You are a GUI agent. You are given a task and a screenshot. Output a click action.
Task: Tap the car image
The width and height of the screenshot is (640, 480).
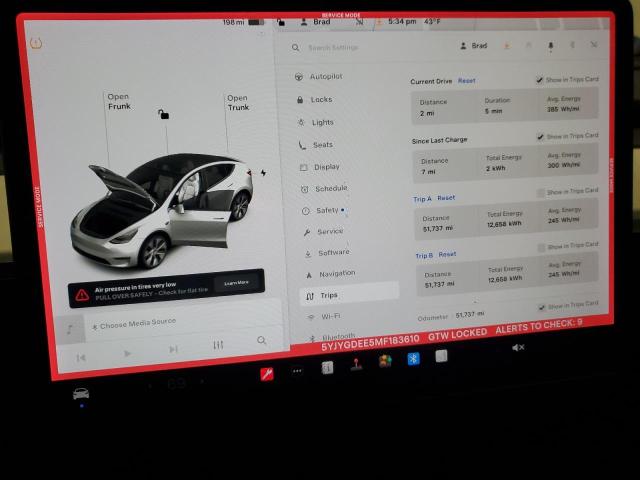click(162, 210)
